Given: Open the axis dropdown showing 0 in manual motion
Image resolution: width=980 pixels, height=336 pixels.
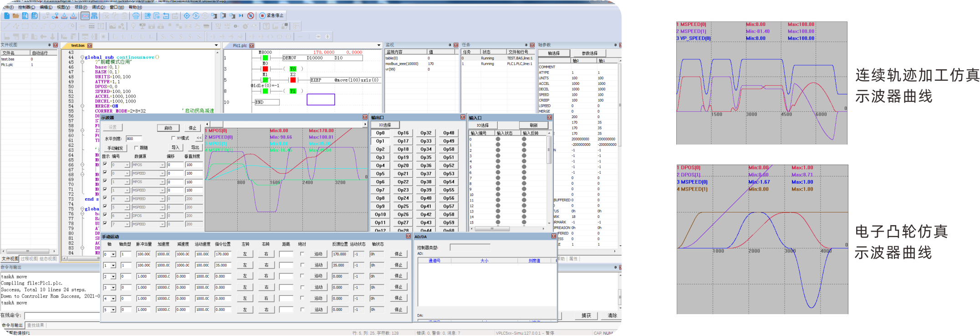Looking at the screenshot, I should [x=113, y=254].
